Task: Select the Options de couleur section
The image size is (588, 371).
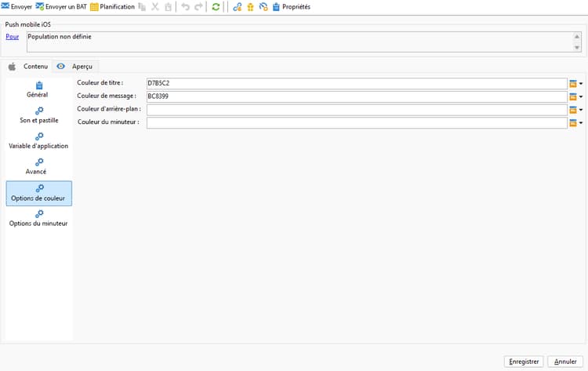Action: (39, 193)
